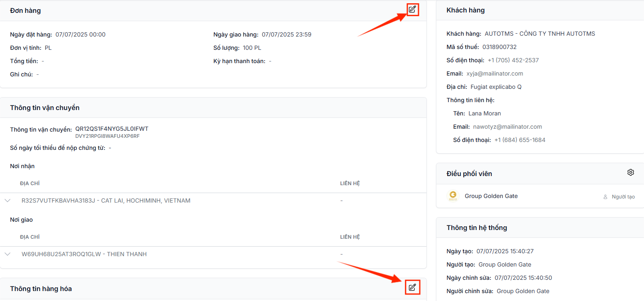Screen dimensions: 644x301
Task: Click contact email nawotyz@mailinator.com
Action: click(x=507, y=127)
